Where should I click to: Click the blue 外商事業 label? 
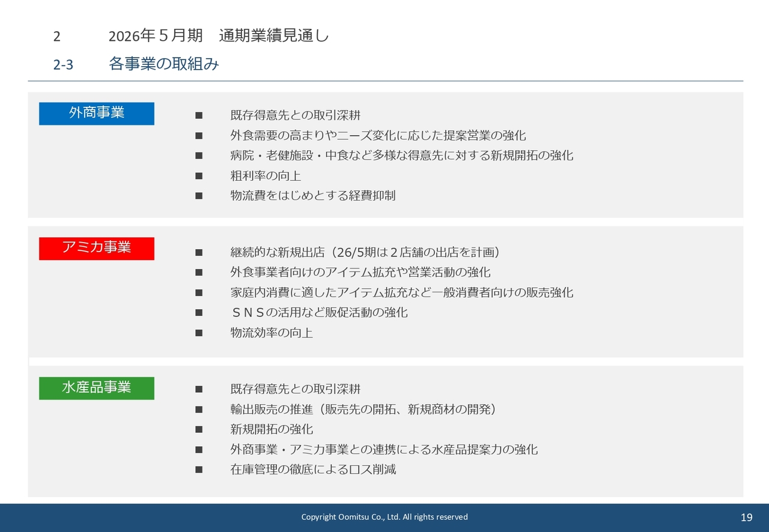[97, 113]
